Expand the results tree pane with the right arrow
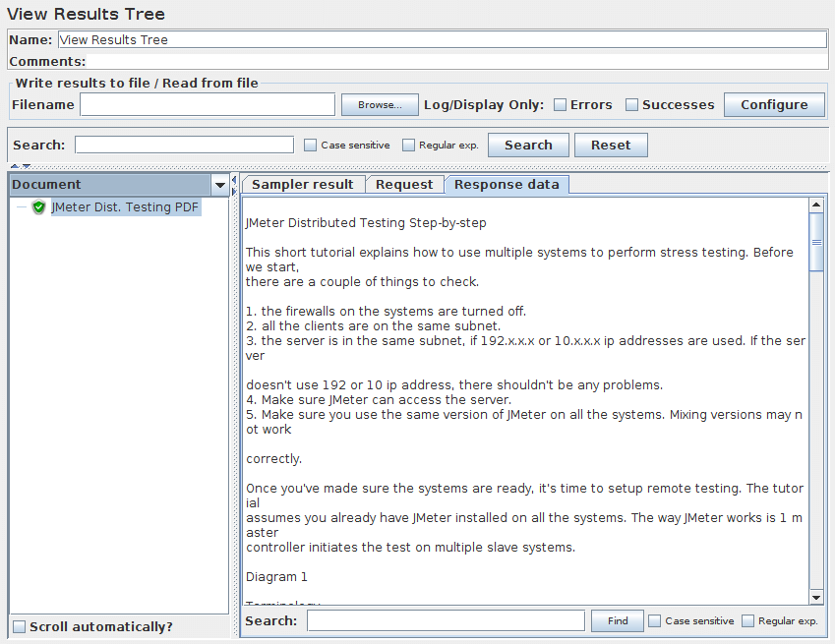 (x=233, y=191)
